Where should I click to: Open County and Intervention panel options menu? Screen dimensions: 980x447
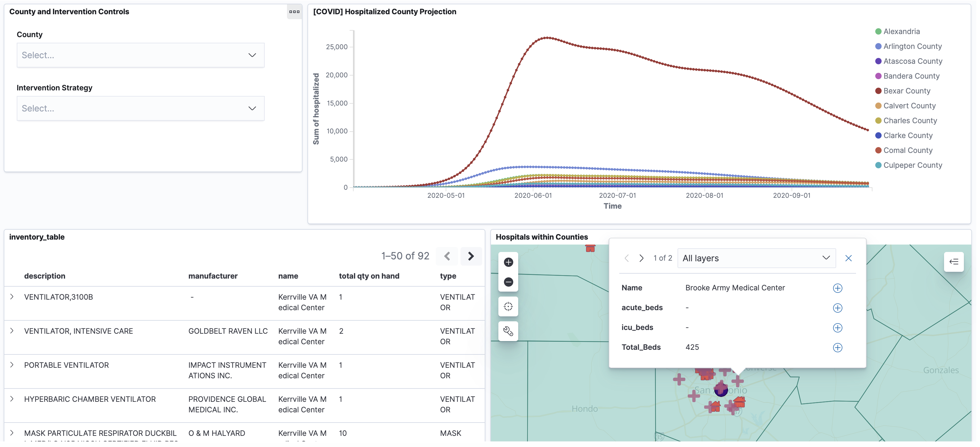(x=294, y=12)
